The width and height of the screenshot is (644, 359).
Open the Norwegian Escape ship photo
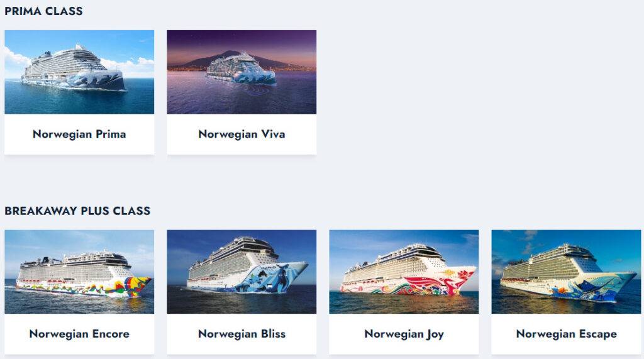[566, 272]
